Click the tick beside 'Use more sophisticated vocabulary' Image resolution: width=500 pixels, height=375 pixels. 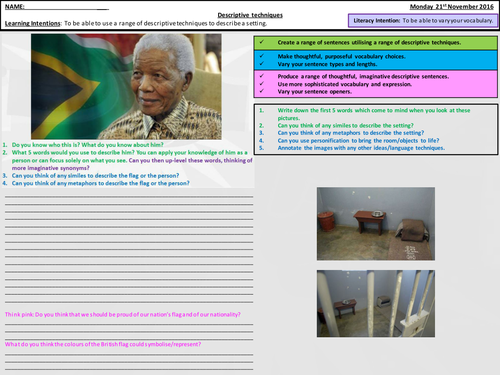262,84
